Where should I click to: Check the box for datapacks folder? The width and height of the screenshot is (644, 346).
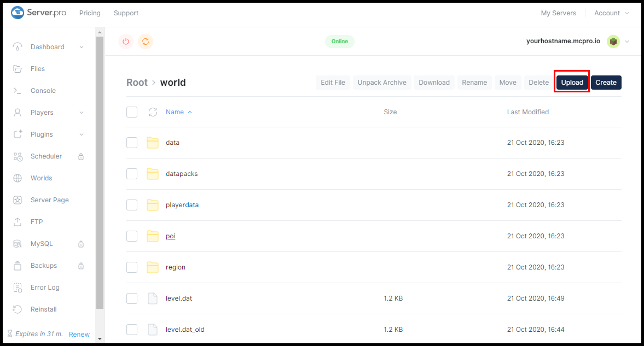coord(132,174)
